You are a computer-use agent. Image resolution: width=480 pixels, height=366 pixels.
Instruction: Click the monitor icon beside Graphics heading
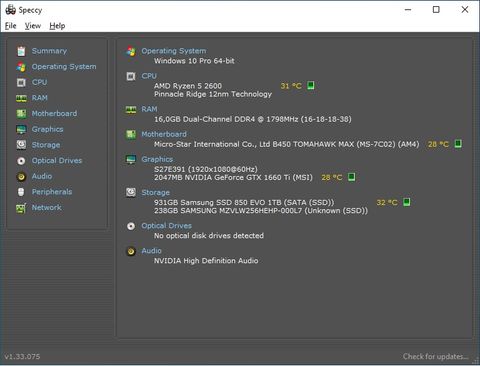131,160
